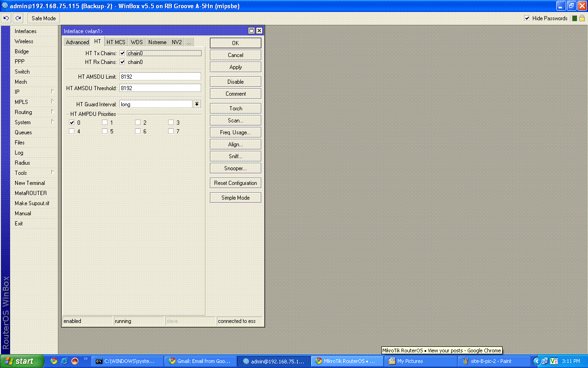
Task: Enable AMPDU priority 4 checkbox
Action: [72, 132]
